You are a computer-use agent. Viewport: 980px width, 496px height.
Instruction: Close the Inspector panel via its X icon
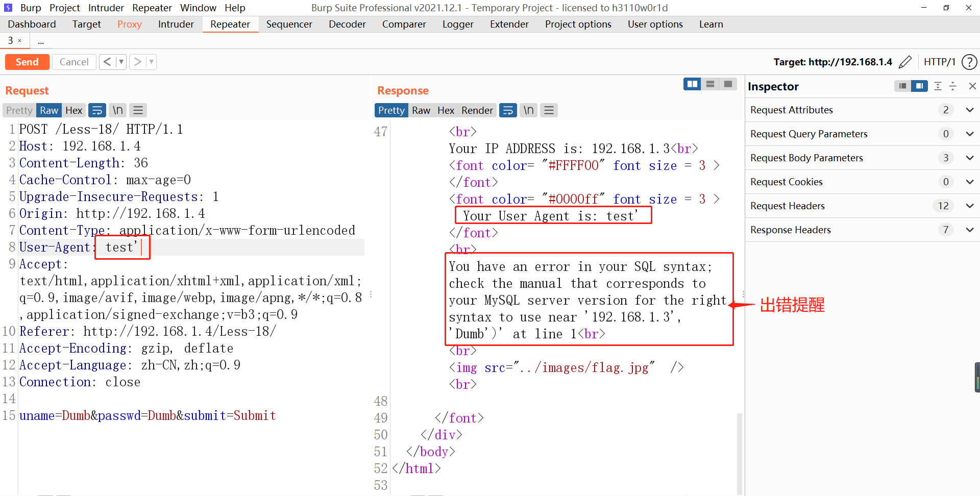pyautogui.click(x=972, y=86)
